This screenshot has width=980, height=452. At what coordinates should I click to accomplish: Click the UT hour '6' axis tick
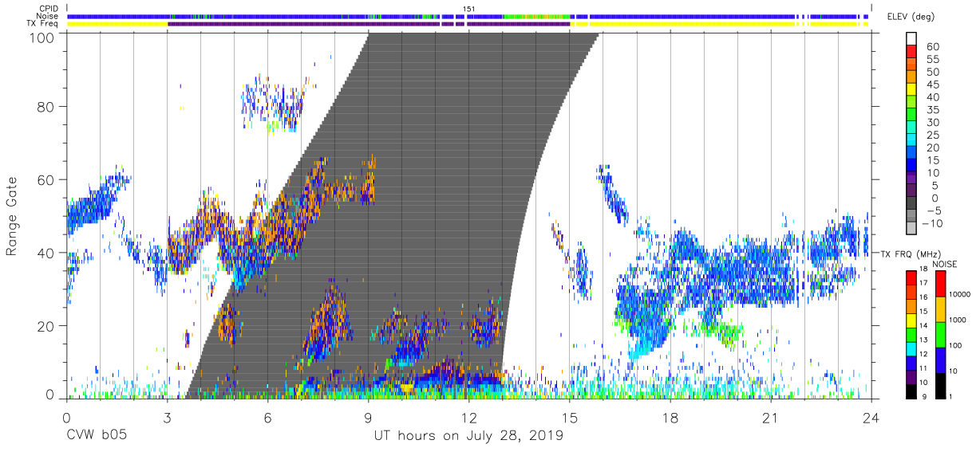click(x=267, y=418)
